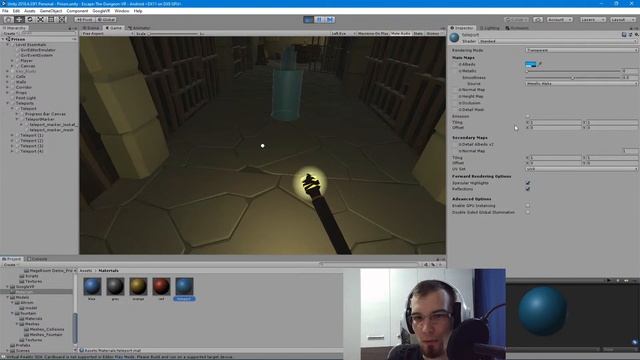This screenshot has height=360, width=640.
Task: Toggle Mute Audio in Game view
Action: [x=400, y=33]
